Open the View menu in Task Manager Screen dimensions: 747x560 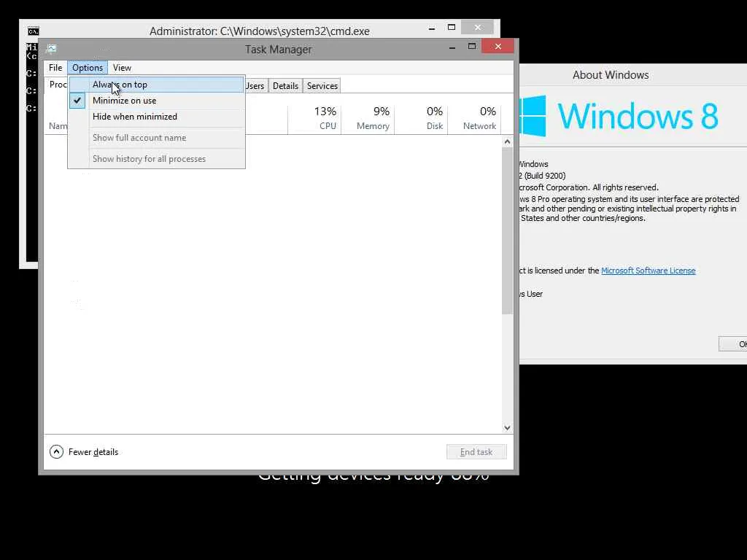click(122, 68)
